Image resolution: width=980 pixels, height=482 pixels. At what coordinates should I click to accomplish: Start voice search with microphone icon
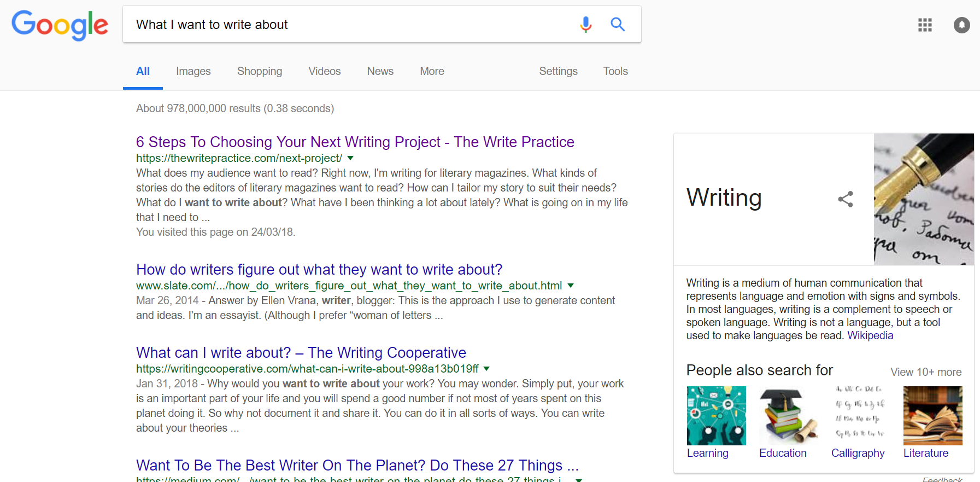coord(586,24)
